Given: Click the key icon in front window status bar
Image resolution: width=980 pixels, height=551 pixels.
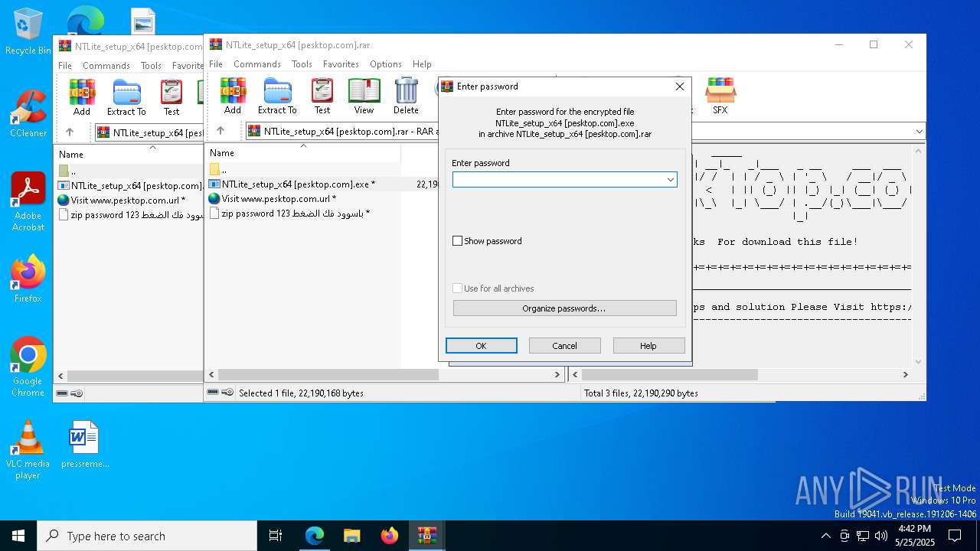Looking at the screenshot, I should [227, 393].
